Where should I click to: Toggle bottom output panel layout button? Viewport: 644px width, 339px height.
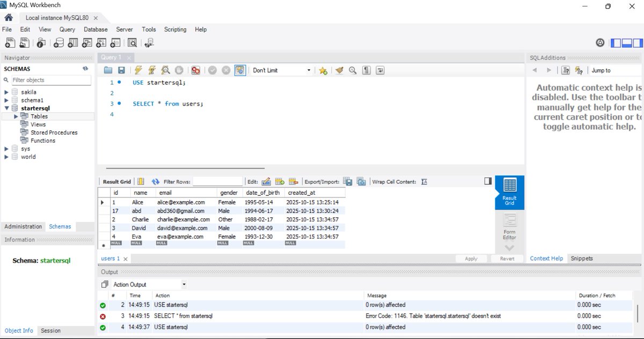[x=626, y=43]
